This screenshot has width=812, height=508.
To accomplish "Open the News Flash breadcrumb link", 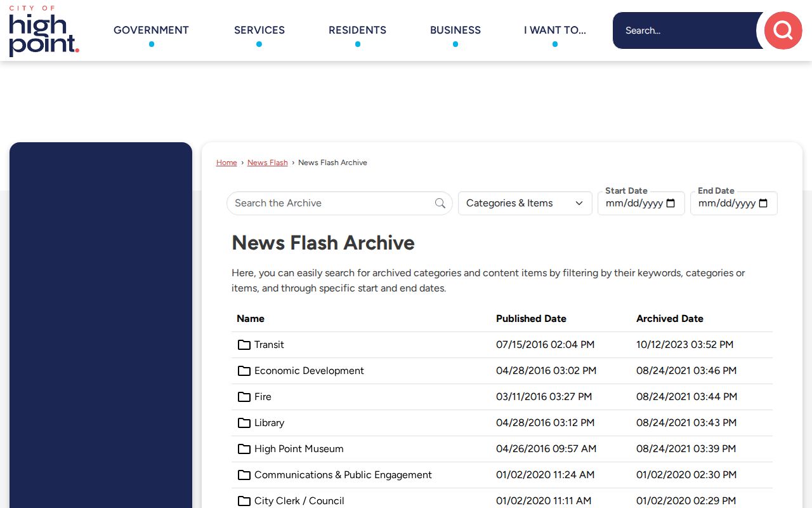I will point(268,163).
